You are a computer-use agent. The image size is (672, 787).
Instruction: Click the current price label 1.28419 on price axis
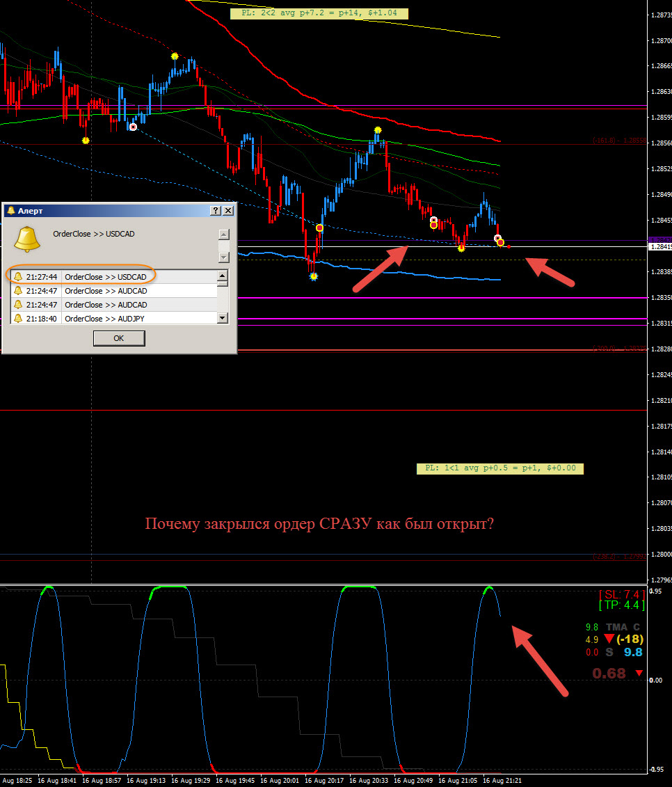pos(660,247)
